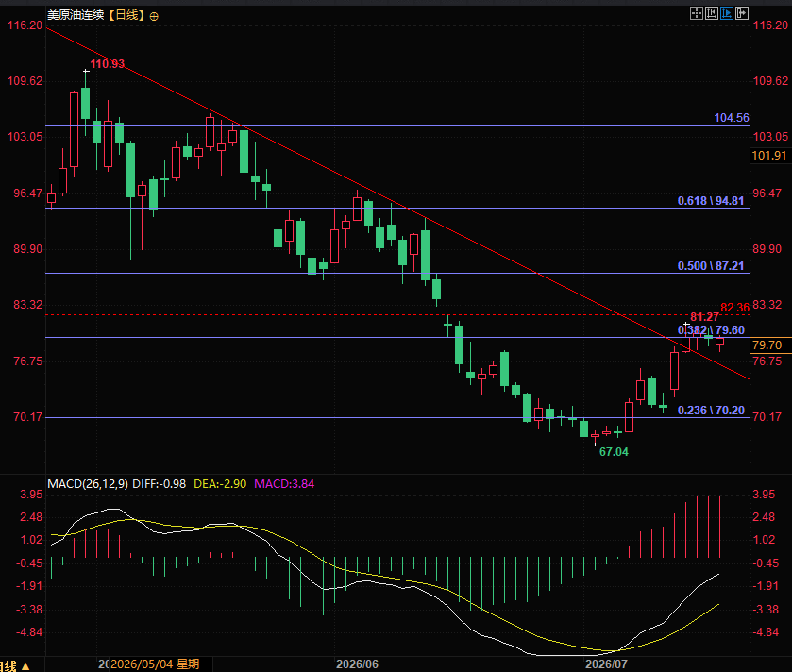The width and height of the screenshot is (792, 672).
Task: Click the current price tag 79.70
Action: (x=769, y=344)
